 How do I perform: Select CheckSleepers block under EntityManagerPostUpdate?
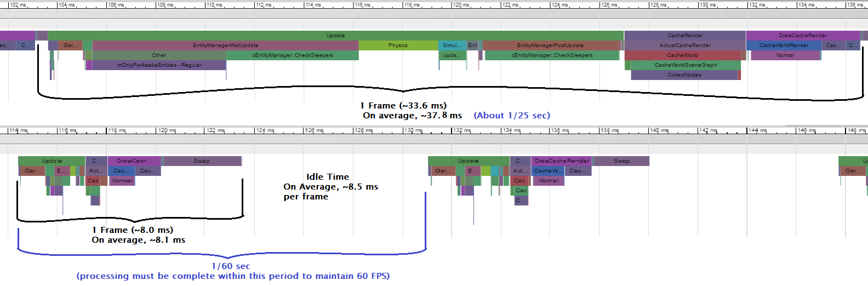tap(552, 55)
